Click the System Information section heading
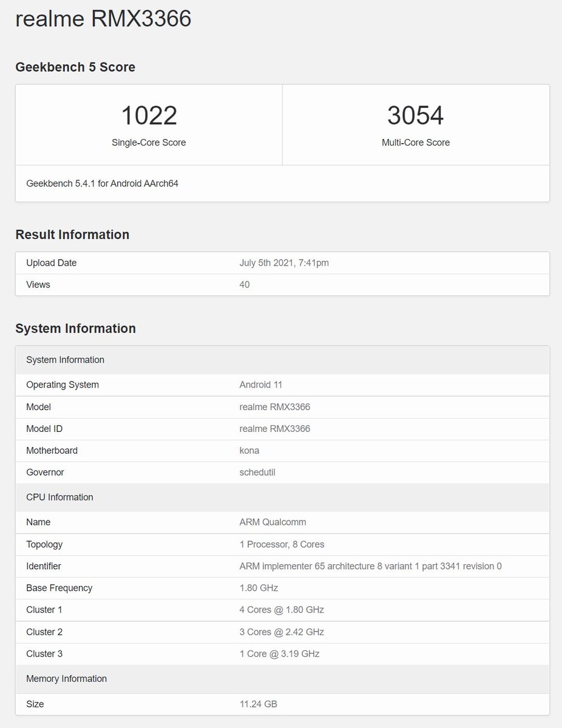This screenshot has height=728, width=562. pos(75,328)
